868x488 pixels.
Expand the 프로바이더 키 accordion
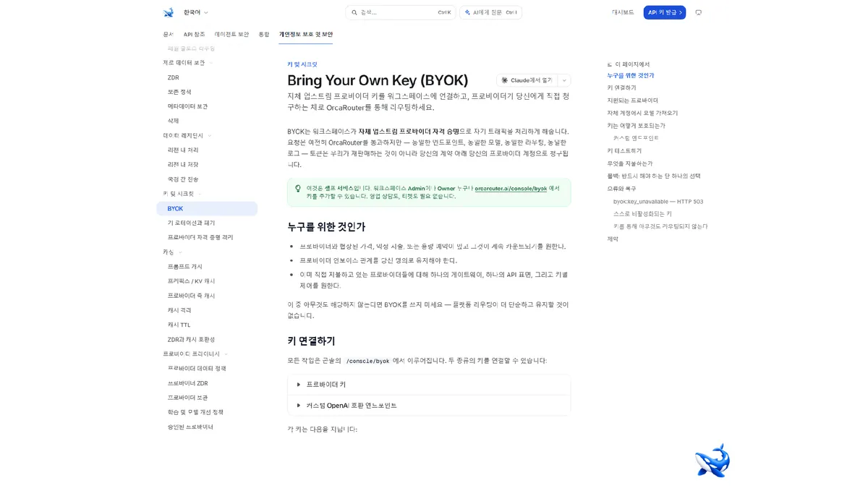tap(429, 385)
